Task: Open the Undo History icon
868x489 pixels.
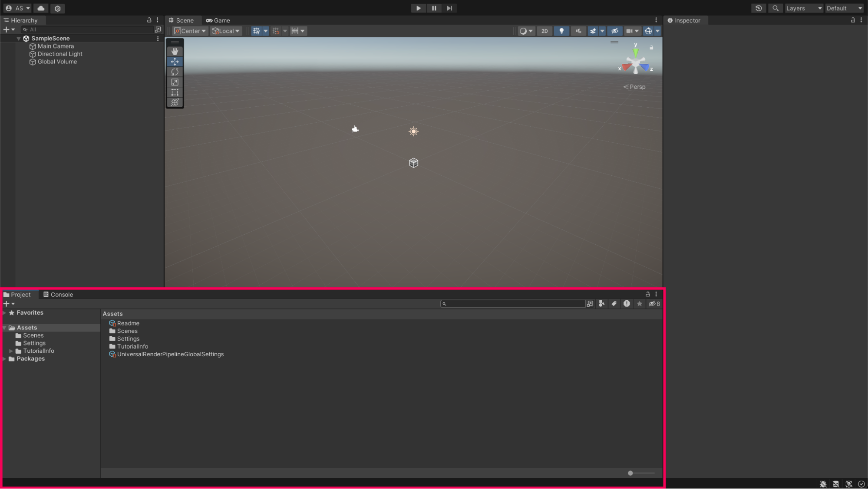Action: 758,8
